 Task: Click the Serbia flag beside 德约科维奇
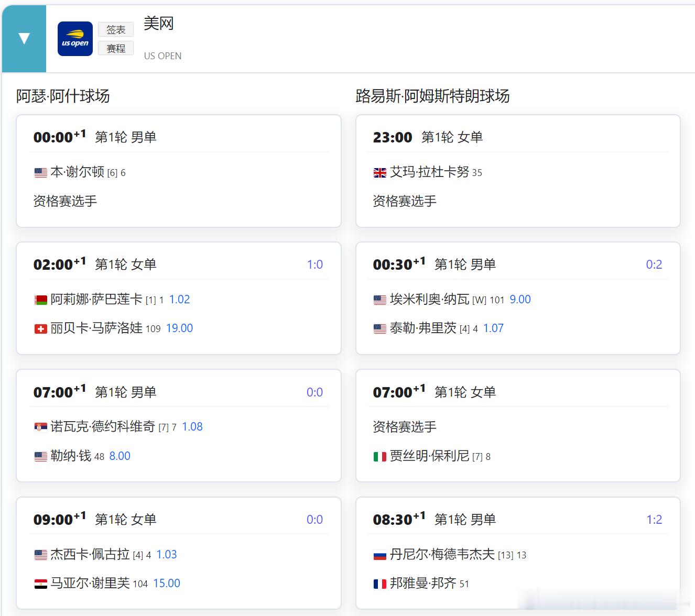[41, 427]
